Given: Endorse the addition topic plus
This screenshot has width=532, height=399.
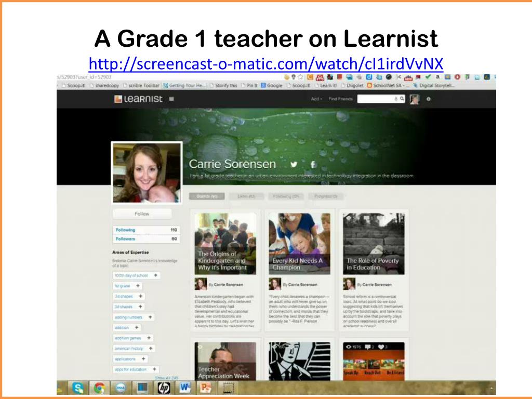Looking at the screenshot, I should click(137, 327).
